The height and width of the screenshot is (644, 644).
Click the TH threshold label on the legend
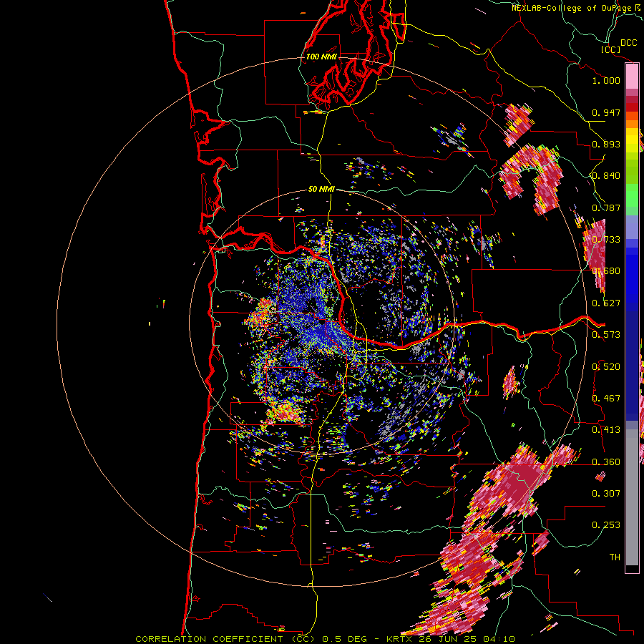615,557
